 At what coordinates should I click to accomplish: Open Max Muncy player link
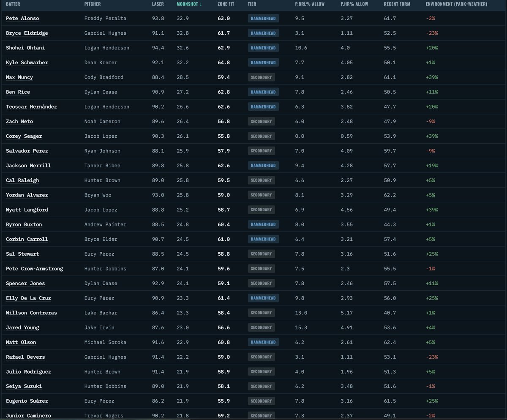(19, 77)
